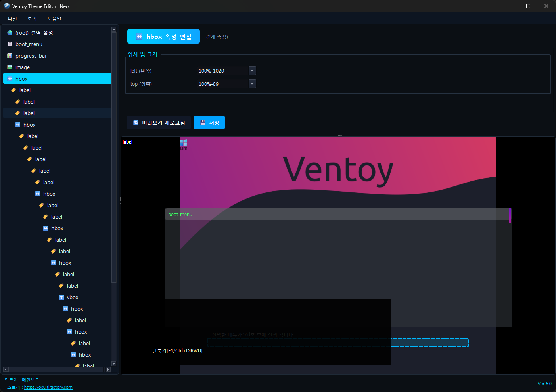Viewport: 556px width, 392px height.
Task: Select the highlighted label row's tag icon
Action: coord(18,113)
